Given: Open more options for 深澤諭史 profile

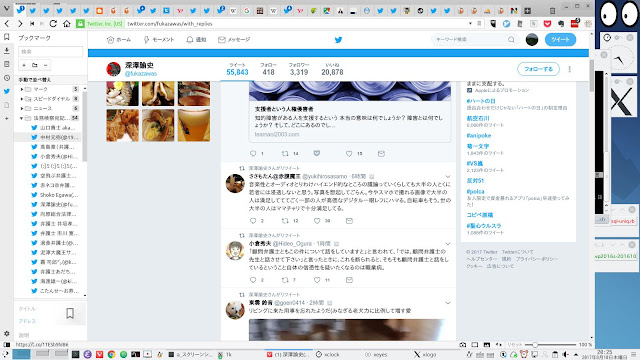Looking at the screenshot, I should [569, 69].
